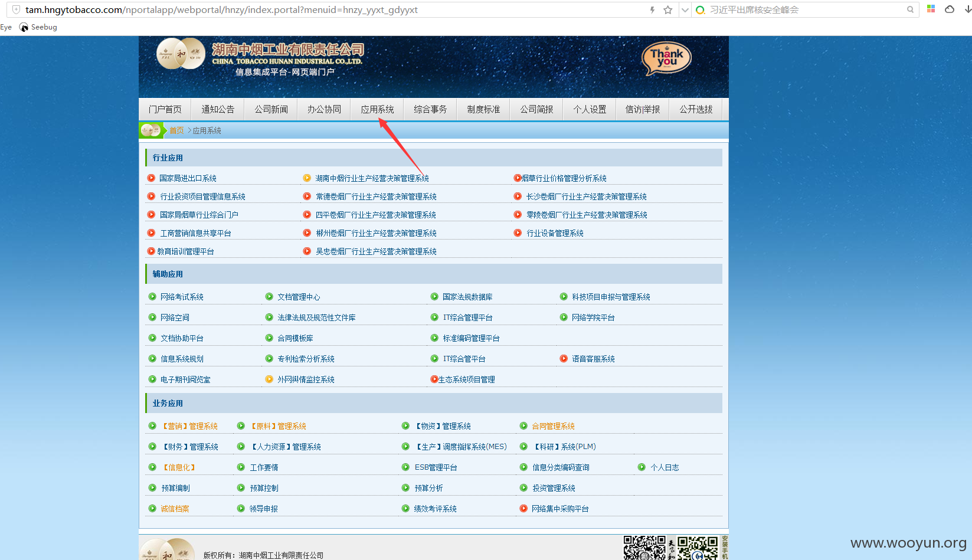
Task: Click the red icon beside 常德卷烟厂行业生产经营决策管理系统
Action: (x=307, y=196)
